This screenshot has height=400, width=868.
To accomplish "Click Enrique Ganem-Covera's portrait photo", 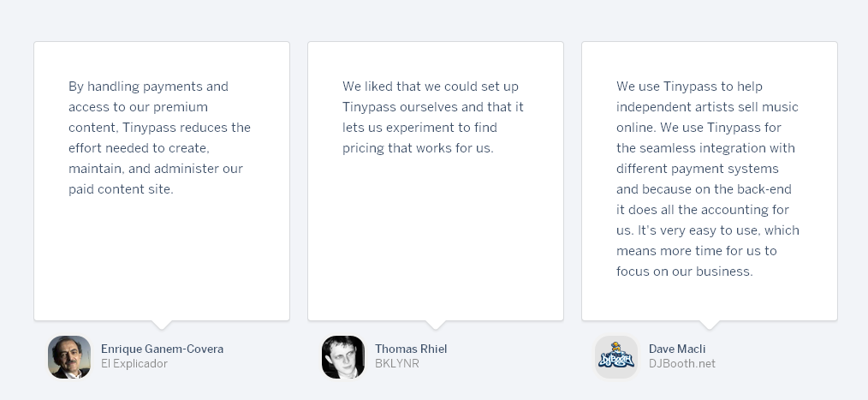I will pyautogui.click(x=69, y=356).
